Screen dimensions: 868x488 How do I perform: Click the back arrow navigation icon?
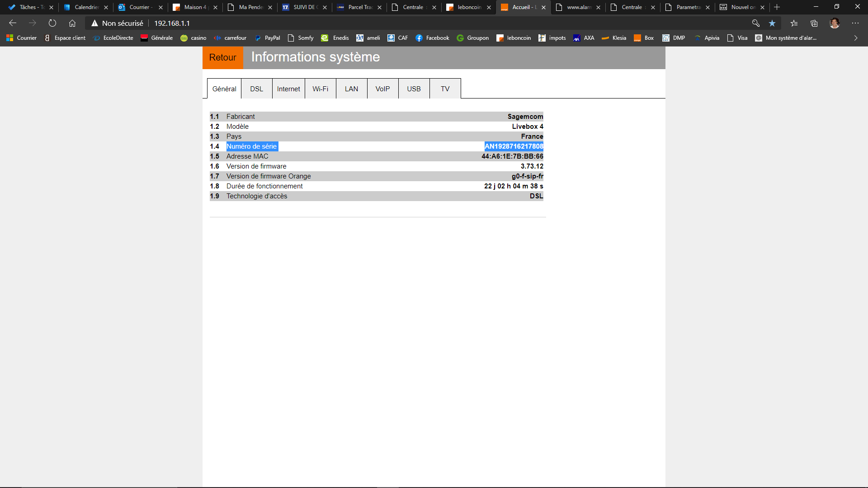pos(13,23)
